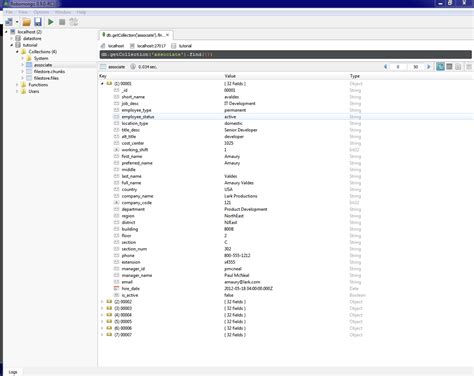Click the Open file folder icon
The height and width of the screenshot is (376, 474).
[26, 22]
